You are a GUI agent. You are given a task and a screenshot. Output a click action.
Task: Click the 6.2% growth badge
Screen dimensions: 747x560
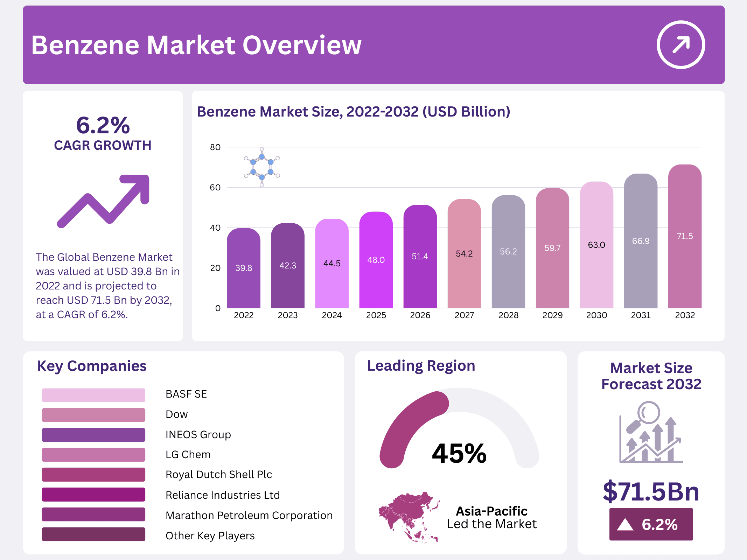click(651, 524)
